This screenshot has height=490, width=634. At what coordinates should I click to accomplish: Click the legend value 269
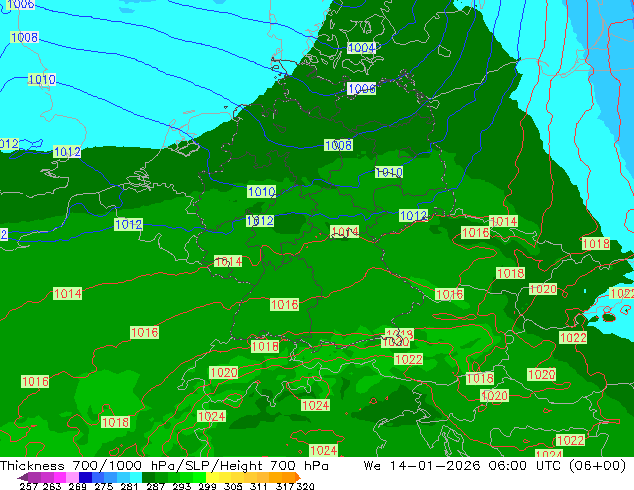click(77, 486)
